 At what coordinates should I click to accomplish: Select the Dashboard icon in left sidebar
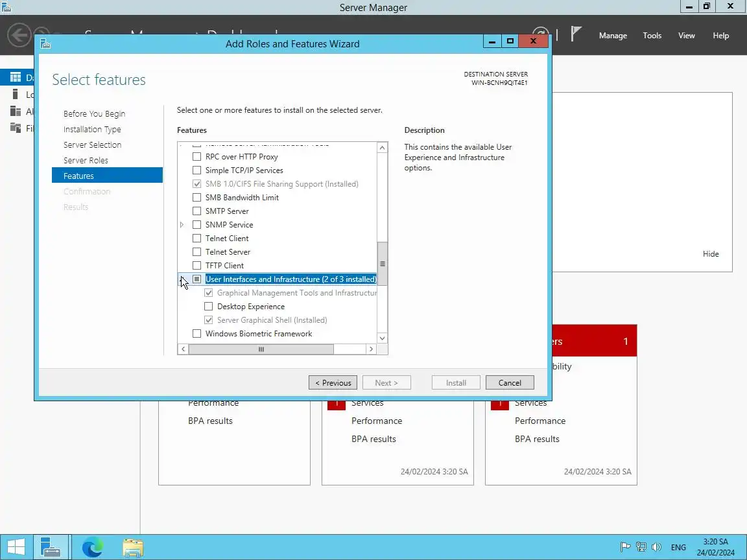(x=16, y=77)
